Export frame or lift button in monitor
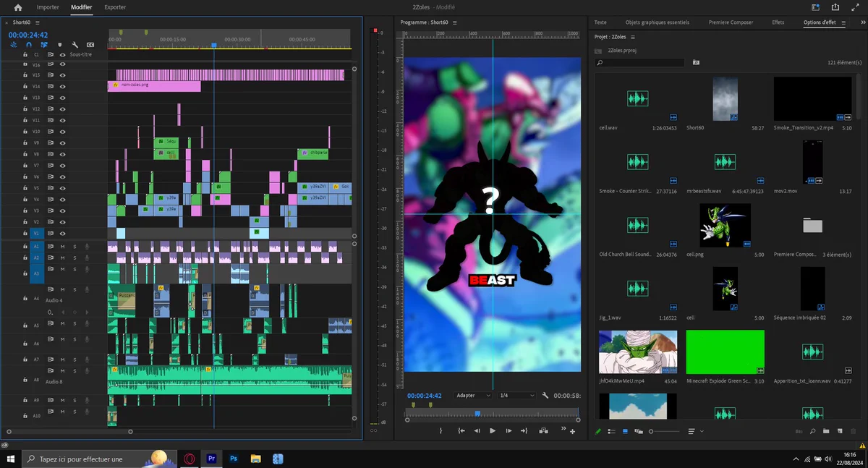 [543, 430]
